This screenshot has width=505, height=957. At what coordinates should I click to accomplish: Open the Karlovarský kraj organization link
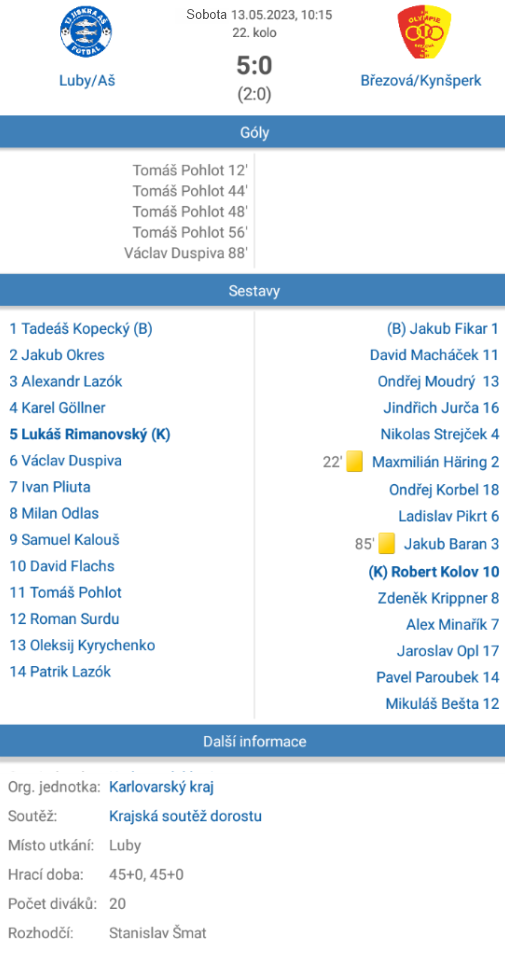coord(161,787)
